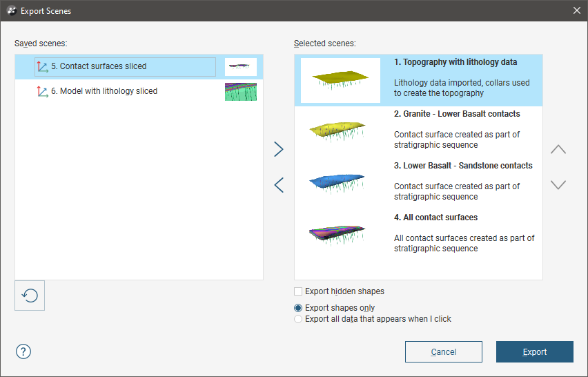Move selected scene up with up chevron
Image resolution: width=588 pixels, height=377 pixels.
(x=558, y=149)
